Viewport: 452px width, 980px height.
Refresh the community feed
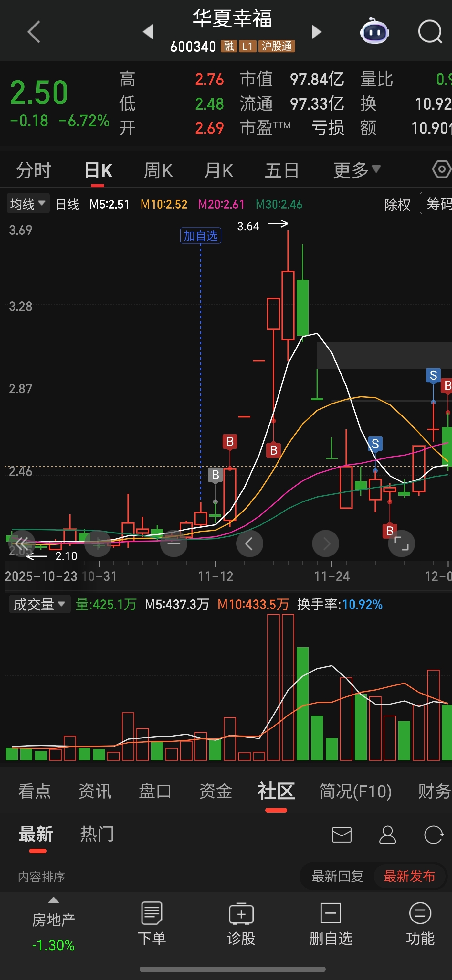(433, 834)
